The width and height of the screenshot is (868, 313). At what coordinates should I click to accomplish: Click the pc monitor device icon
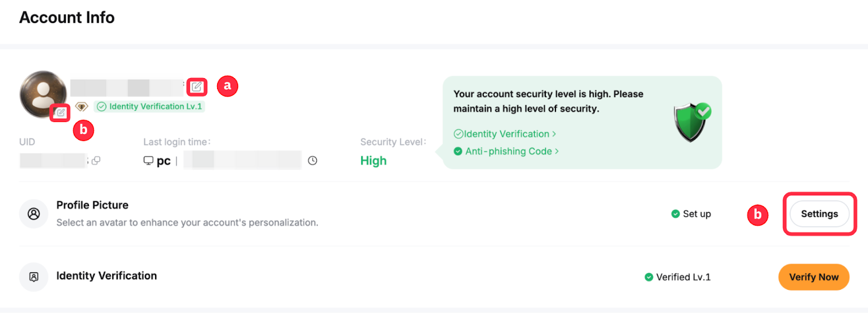(x=148, y=161)
